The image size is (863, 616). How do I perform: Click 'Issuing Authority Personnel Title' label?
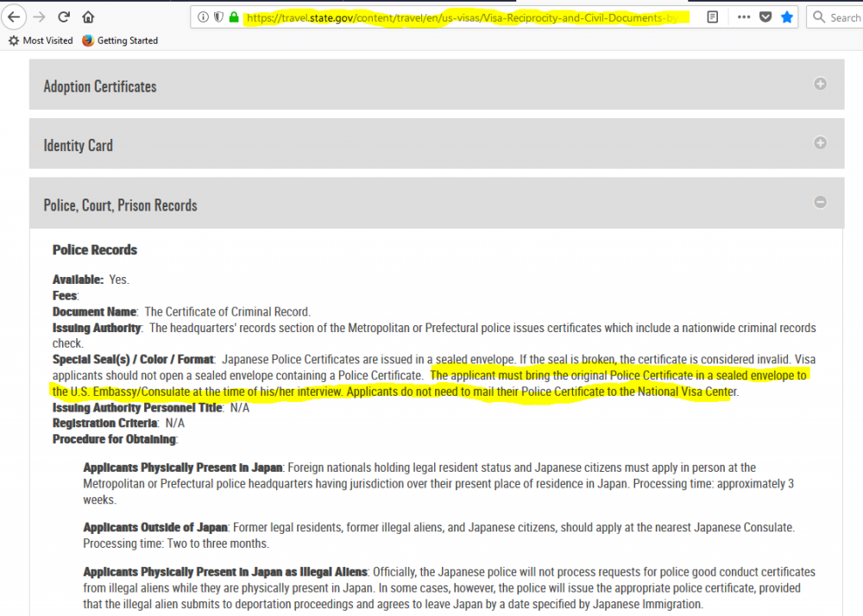(x=137, y=407)
